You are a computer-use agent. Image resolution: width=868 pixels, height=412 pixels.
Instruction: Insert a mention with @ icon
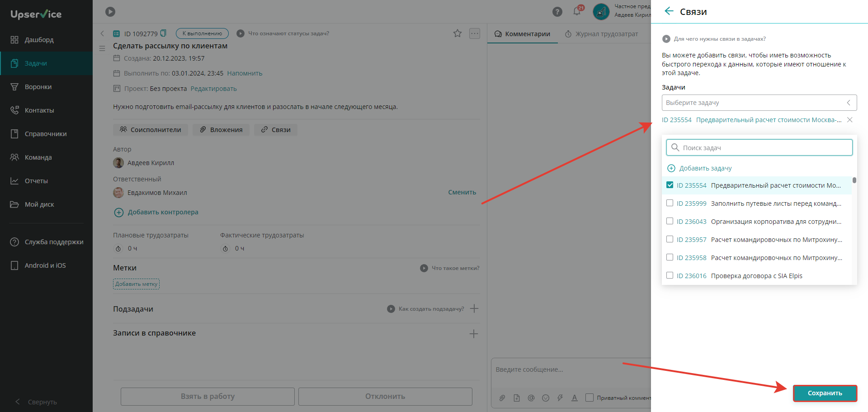(x=531, y=398)
